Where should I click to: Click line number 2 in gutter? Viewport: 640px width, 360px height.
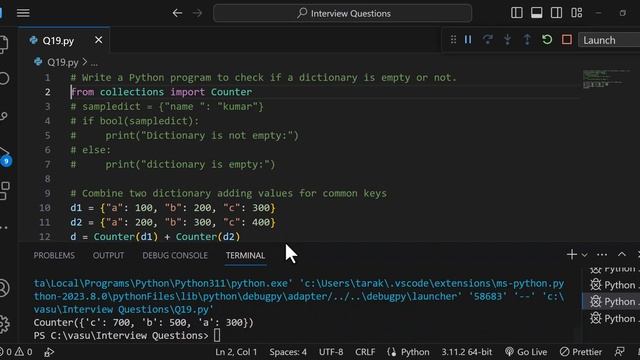pyautogui.click(x=47, y=92)
